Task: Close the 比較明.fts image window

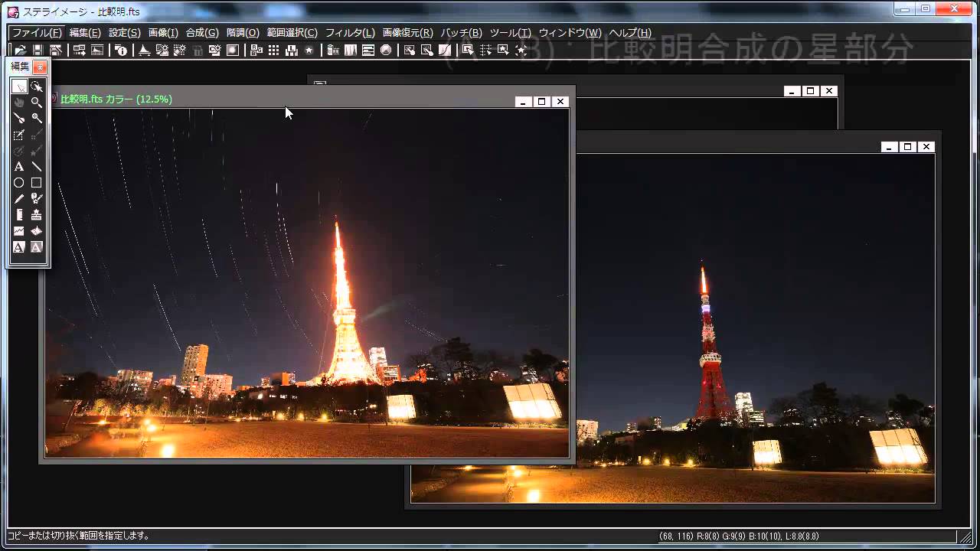Action: (x=560, y=101)
